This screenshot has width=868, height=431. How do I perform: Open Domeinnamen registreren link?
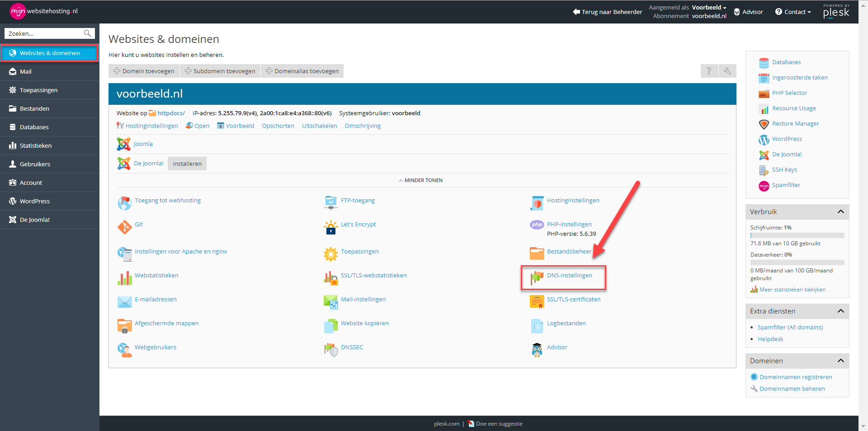(x=796, y=377)
